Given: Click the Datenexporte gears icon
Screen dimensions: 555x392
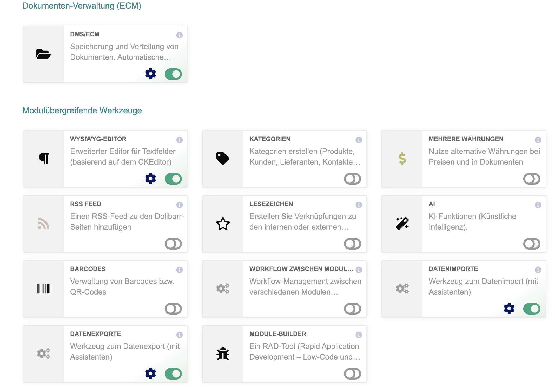Looking at the screenshot, I should [44, 354].
